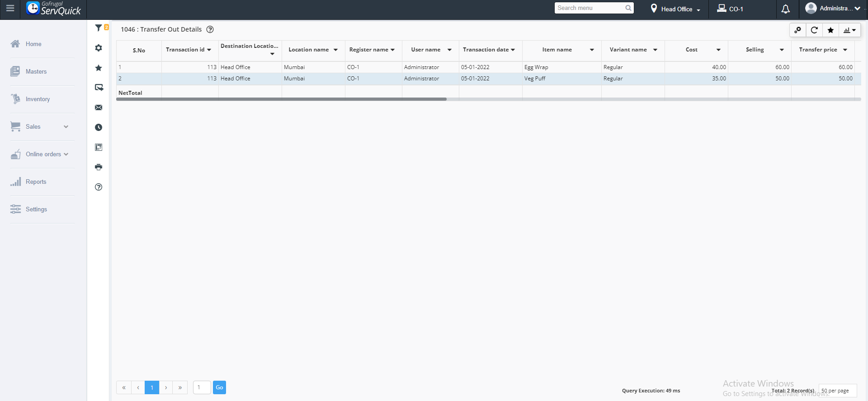
Task: Go to last page of results
Action: [x=180, y=387]
